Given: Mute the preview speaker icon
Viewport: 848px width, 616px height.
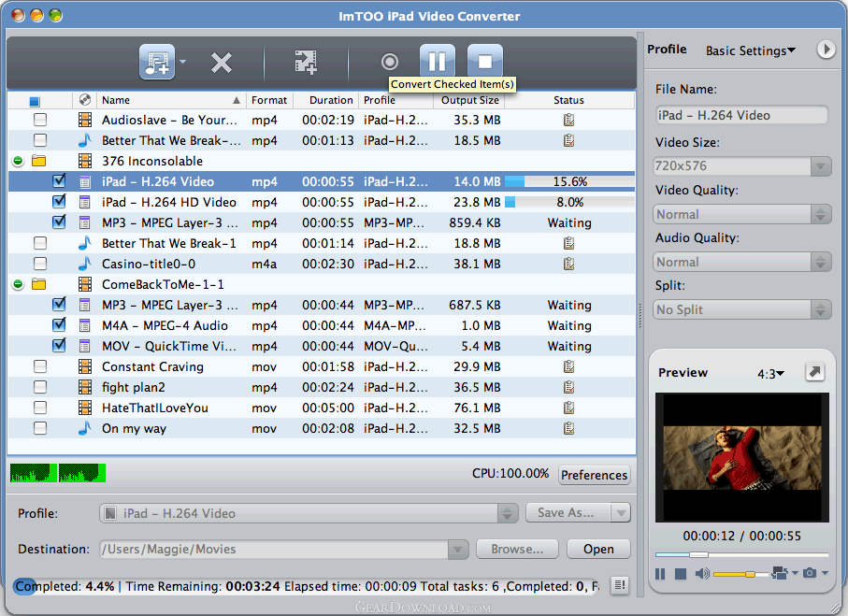Looking at the screenshot, I should [702, 573].
